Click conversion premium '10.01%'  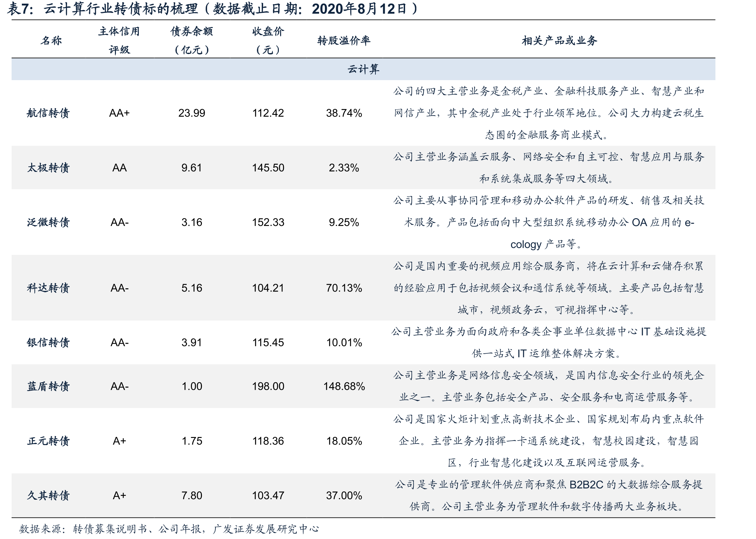(344, 342)
